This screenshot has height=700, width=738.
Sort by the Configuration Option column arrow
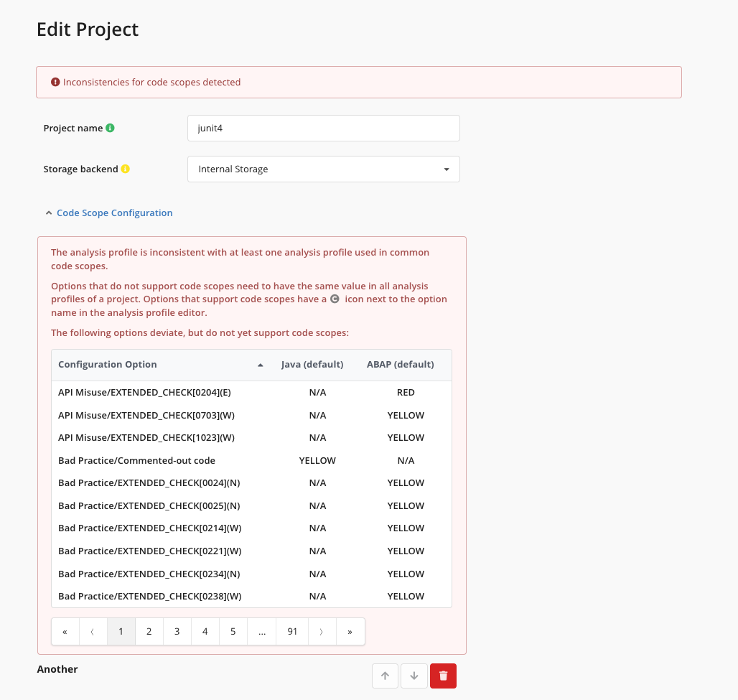click(261, 365)
